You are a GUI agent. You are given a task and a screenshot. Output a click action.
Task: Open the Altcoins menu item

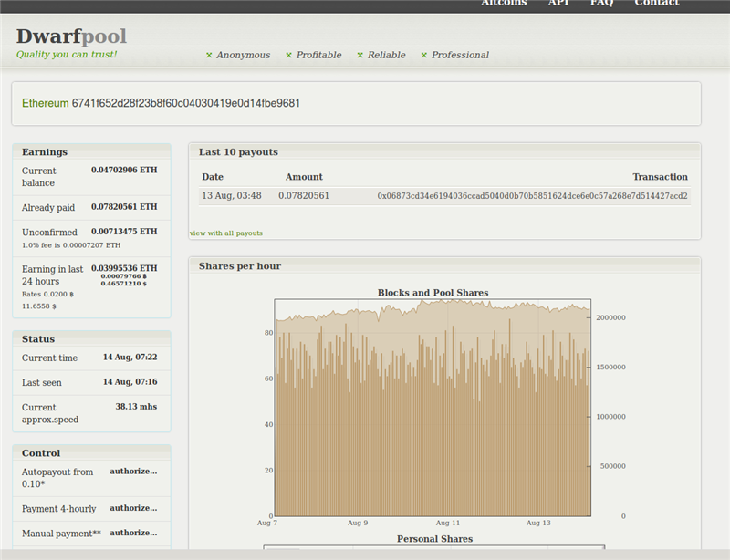(x=504, y=3)
